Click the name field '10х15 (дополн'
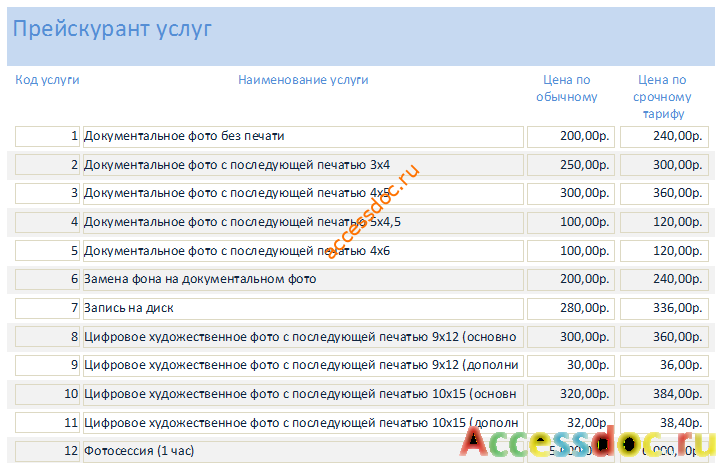Image resolution: width=723 pixels, height=463 pixels. pyautogui.click(x=303, y=423)
